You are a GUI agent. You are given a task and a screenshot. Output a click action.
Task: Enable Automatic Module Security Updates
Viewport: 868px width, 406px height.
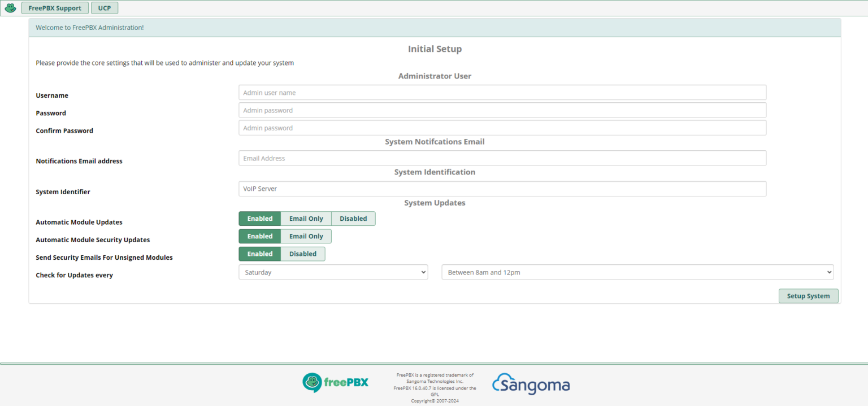click(259, 236)
